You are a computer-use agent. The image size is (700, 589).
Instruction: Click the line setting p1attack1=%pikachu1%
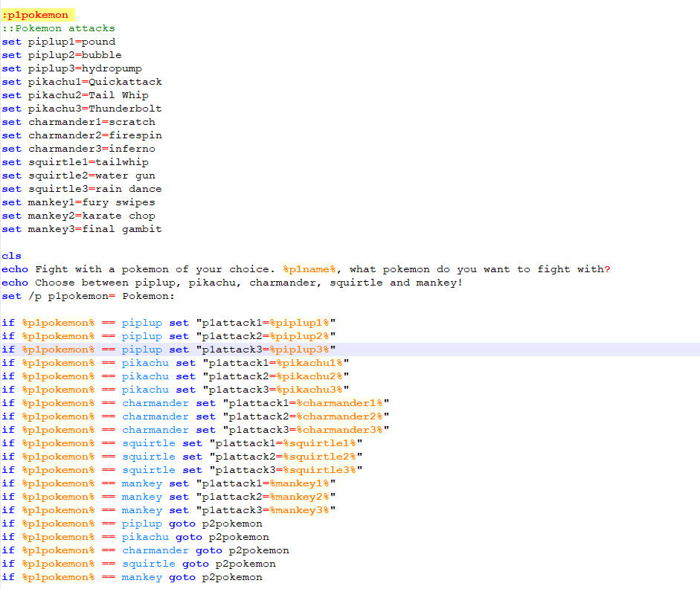(176, 363)
